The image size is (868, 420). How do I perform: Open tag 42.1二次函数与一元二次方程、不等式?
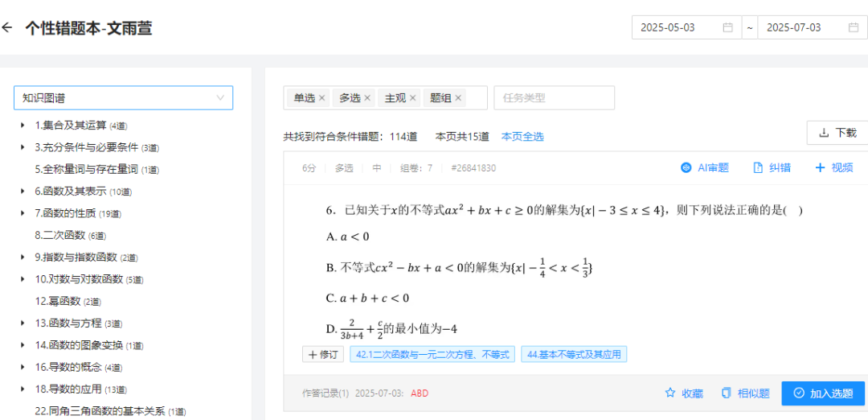click(x=432, y=354)
